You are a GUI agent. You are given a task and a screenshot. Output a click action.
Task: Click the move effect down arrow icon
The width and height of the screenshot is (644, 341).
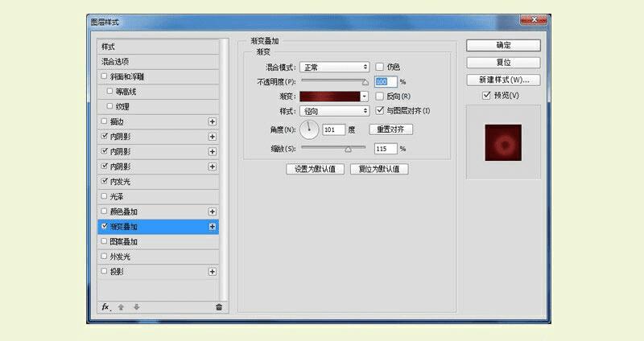point(136,307)
